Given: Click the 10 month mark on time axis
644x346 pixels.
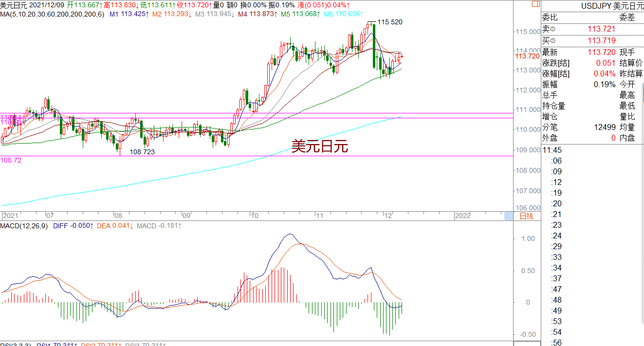Looking at the screenshot, I should [255, 216].
